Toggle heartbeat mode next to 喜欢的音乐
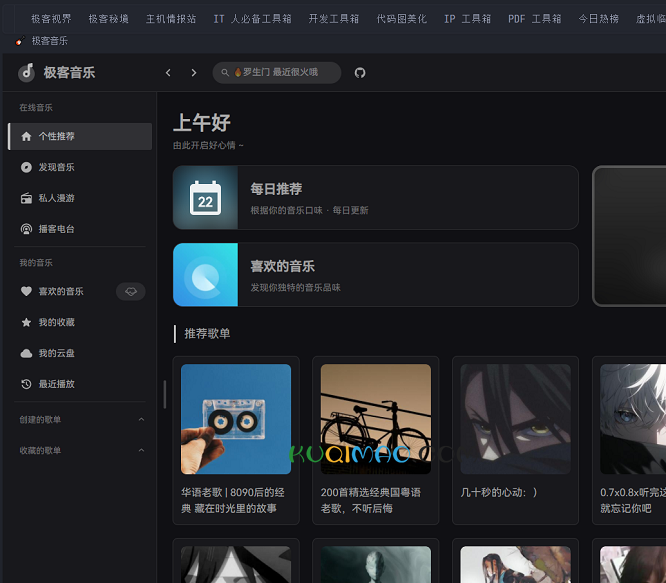 pos(130,292)
